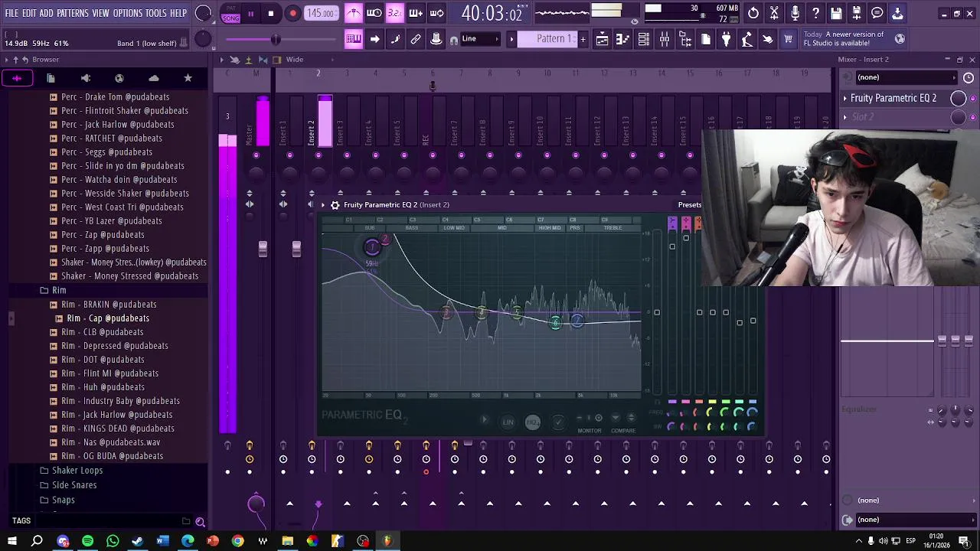Viewport: 980px width, 551px height.
Task: Open the browser current project tab icon
Action: (x=51, y=78)
